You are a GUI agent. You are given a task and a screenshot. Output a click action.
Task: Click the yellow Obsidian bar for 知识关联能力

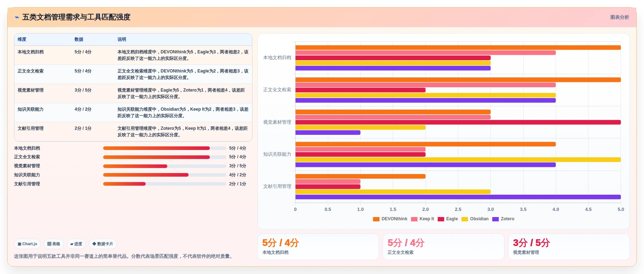click(x=458, y=160)
